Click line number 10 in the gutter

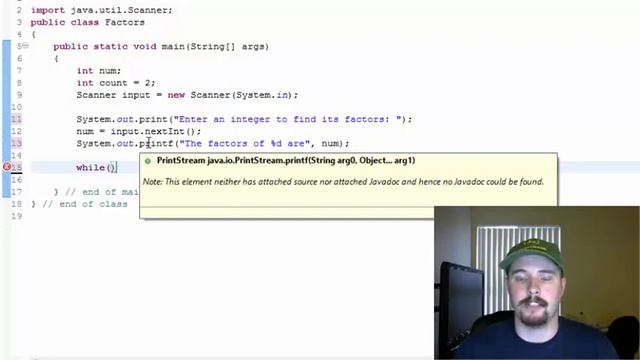click(16, 107)
